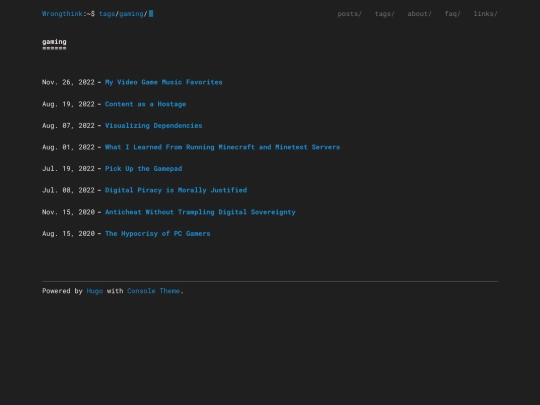Go to the tags breadcrumb link

point(107,14)
